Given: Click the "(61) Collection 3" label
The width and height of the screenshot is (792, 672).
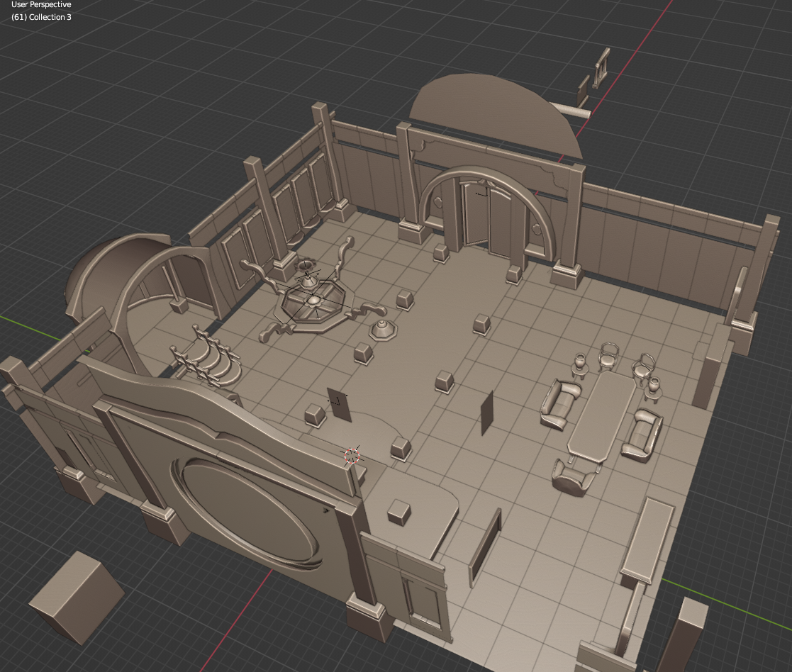Looking at the screenshot, I should pos(41,17).
